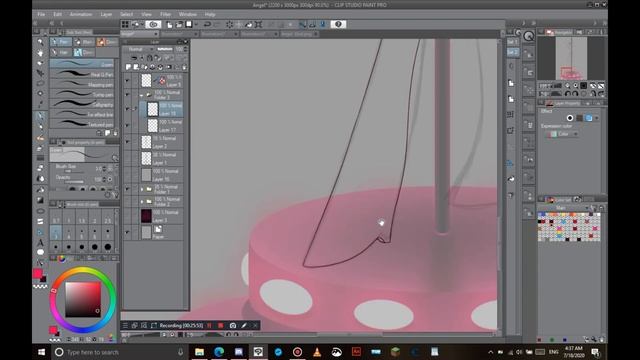Viewport: 640px width, 360px height.
Task: Choose the Calligraphy brush
Action: 82,104
